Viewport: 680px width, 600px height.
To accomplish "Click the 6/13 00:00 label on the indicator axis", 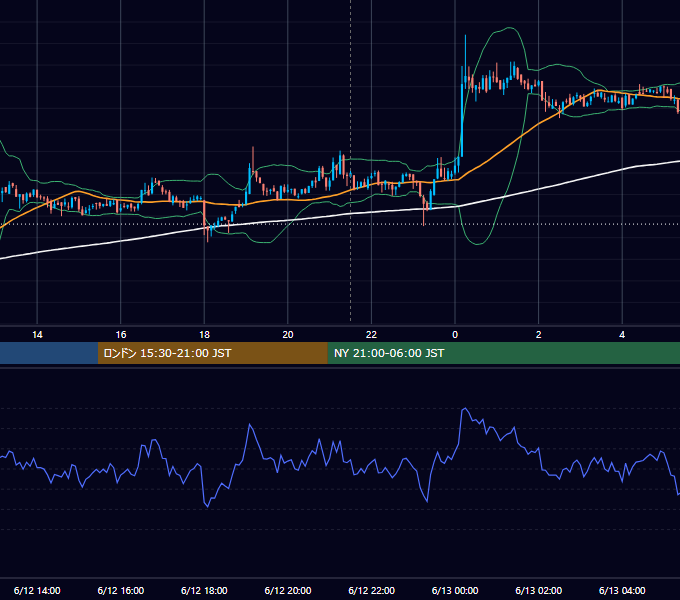I will 455,590.
